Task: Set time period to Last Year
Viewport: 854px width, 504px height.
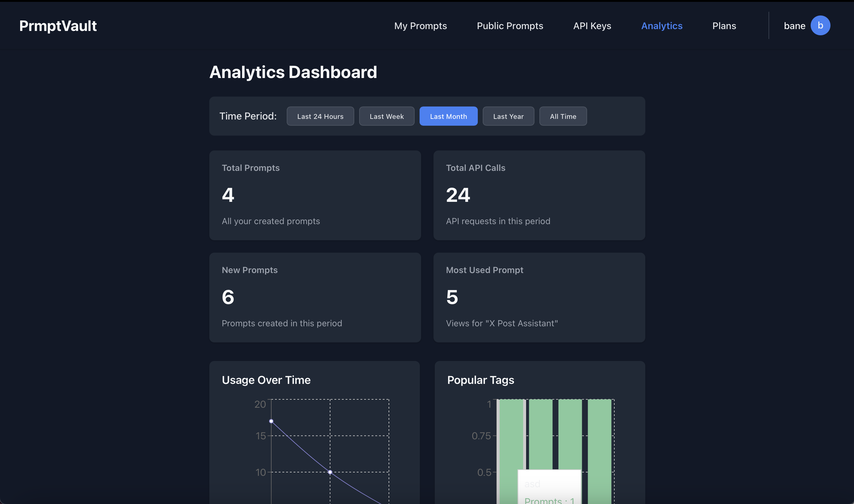Action: coord(508,116)
